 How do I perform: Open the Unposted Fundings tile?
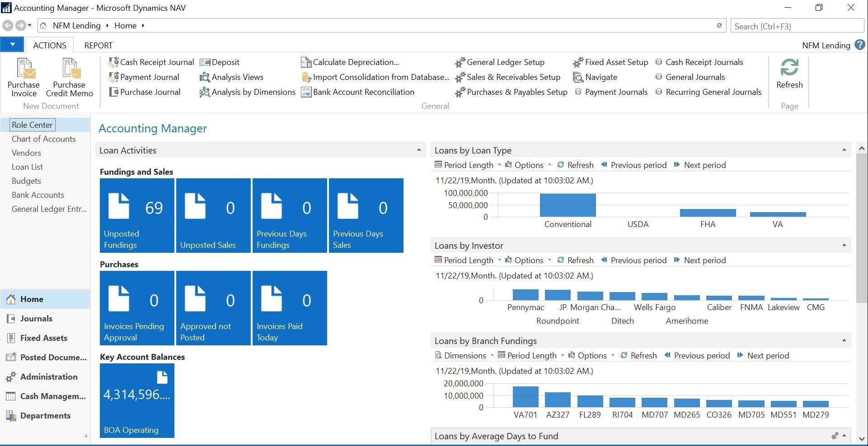[137, 215]
